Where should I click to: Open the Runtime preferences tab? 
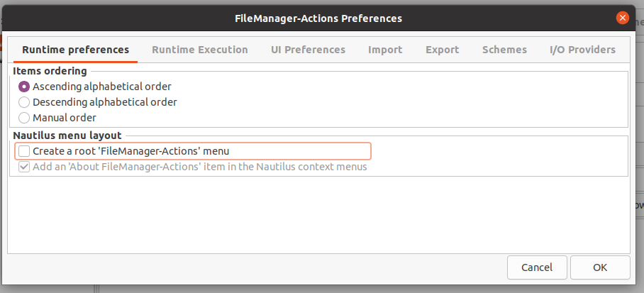75,50
